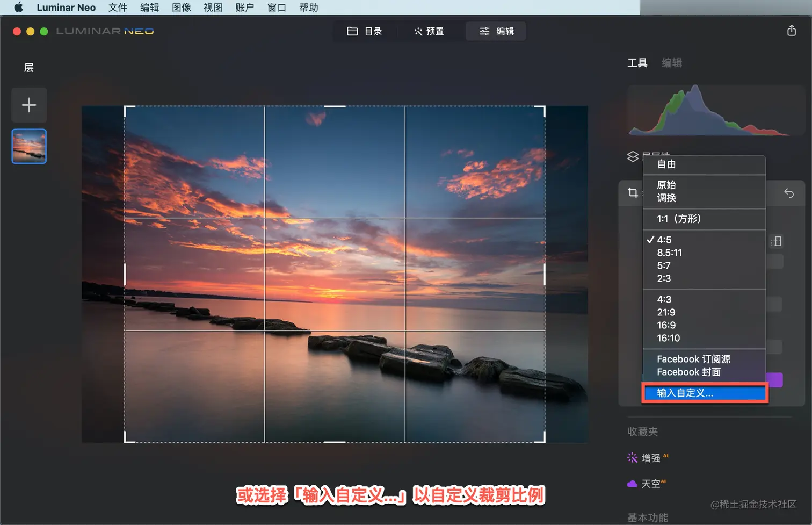Choose the 8.5:11 ratio

[x=704, y=253]
